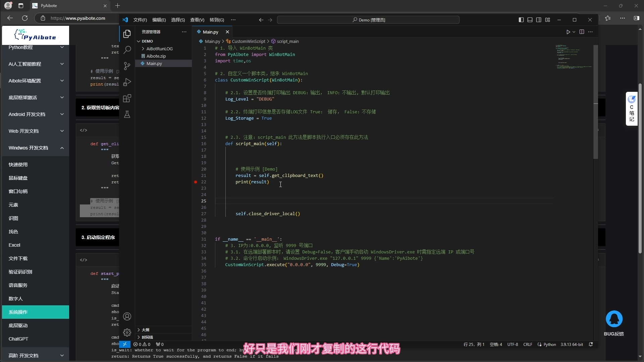The width and height of the screenshot is (644, 362).
Task: Expand Ai人工智能教程 in site sidebar
Action: coord(36,64)
